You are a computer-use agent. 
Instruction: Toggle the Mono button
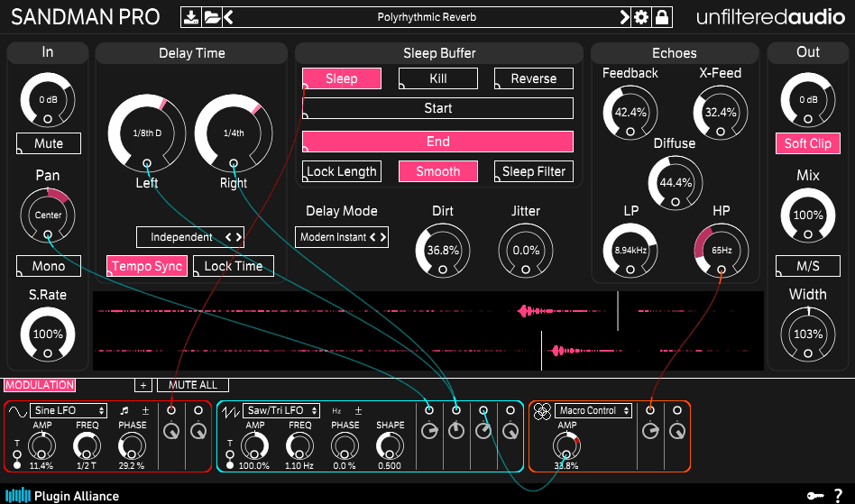pyautogui.click(x=49, y=266)
